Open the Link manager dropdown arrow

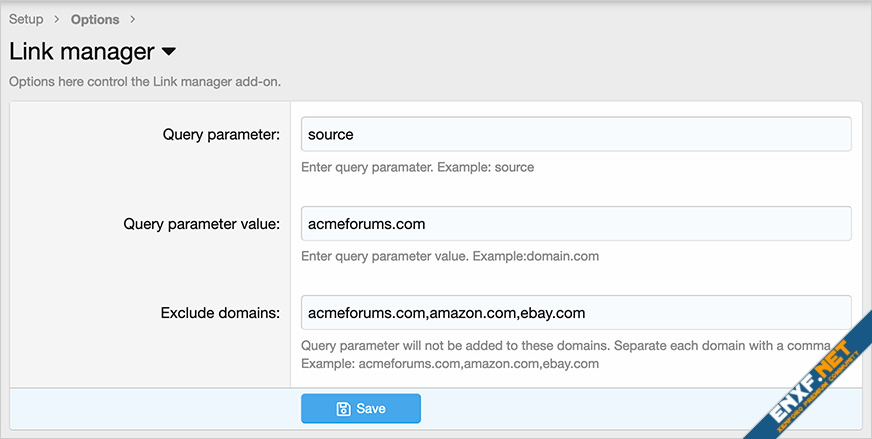click(x=168, y=51)
